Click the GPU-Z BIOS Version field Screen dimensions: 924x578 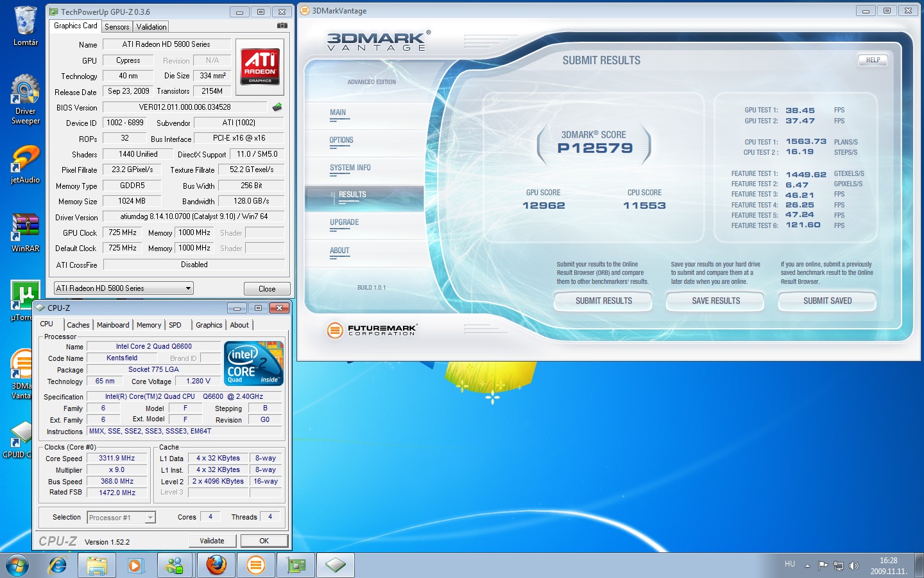click(185, 107)
